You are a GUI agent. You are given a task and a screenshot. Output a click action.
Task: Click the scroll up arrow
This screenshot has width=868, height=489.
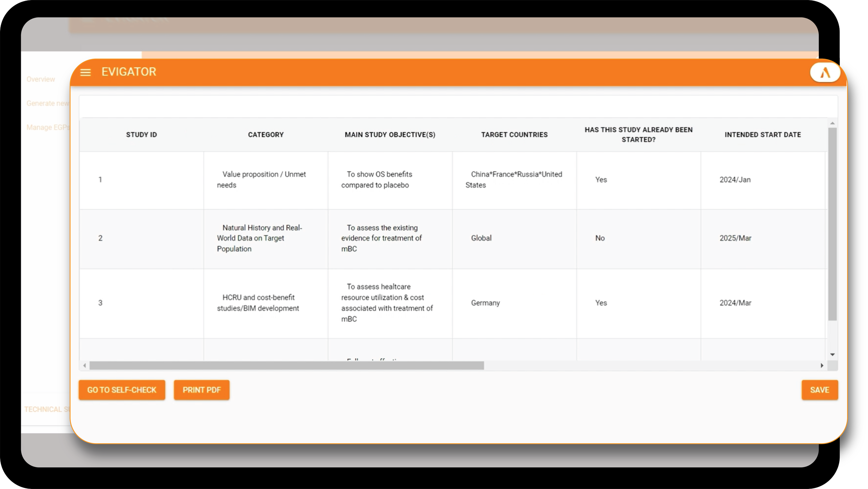(832, 124)
